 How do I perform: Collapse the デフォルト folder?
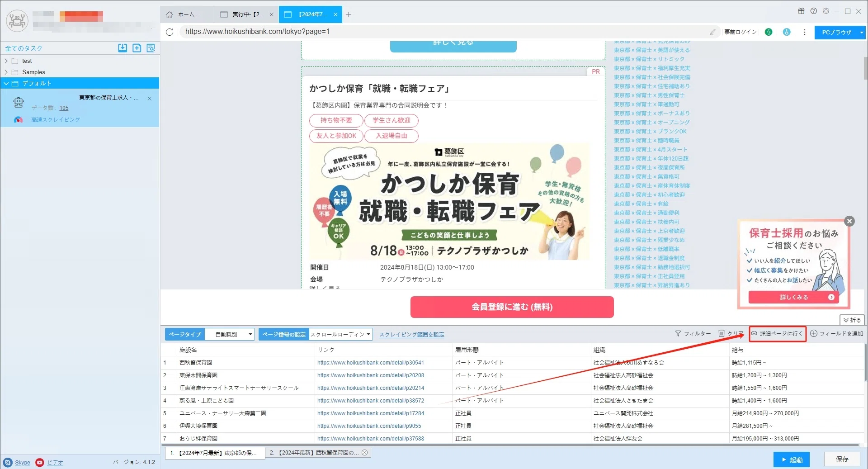coord(6,83)
